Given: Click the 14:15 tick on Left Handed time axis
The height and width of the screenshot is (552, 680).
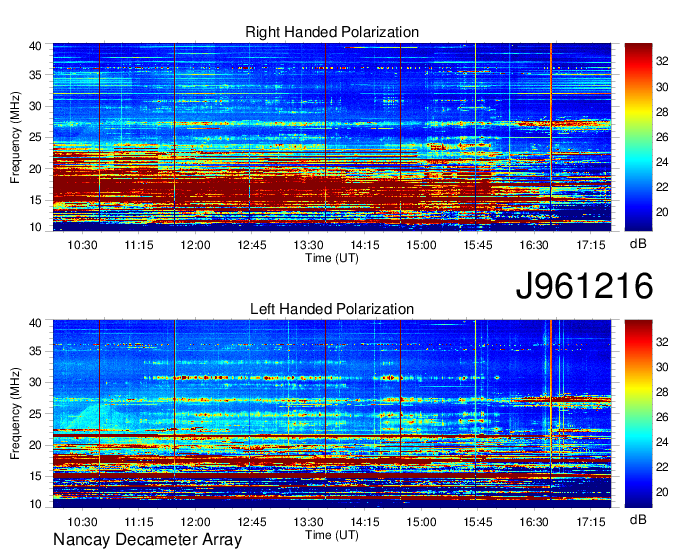Looking at the screenshot, I should click(365, 522).
